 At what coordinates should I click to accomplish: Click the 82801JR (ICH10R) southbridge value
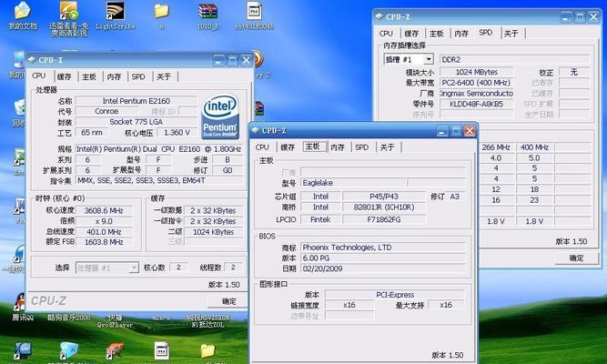pos(384,207)
